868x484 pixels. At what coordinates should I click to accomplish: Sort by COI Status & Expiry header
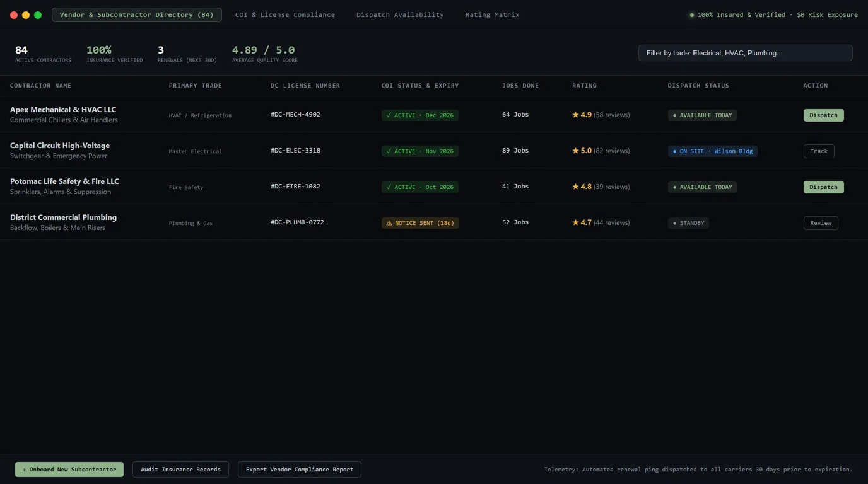[420, 86]
